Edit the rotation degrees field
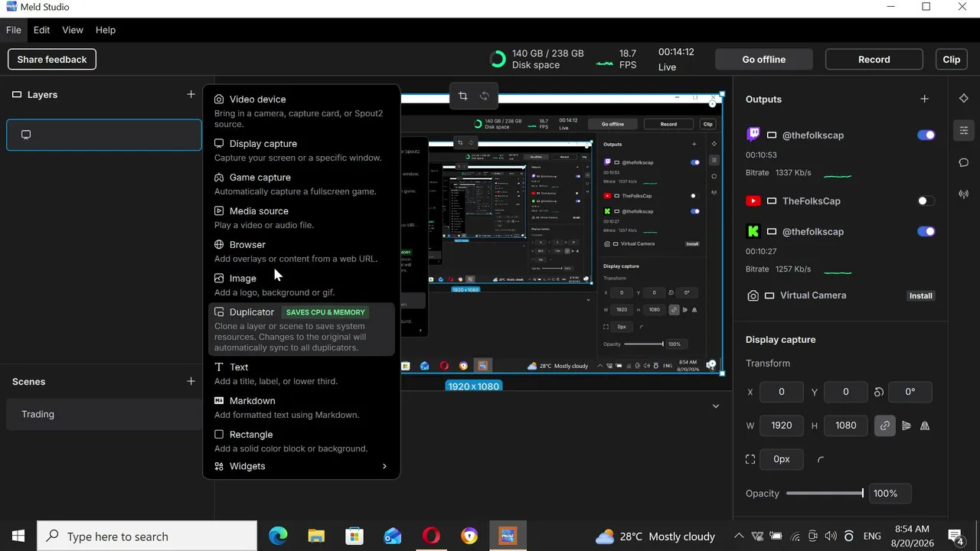980x551 pixels. (910, 392)
